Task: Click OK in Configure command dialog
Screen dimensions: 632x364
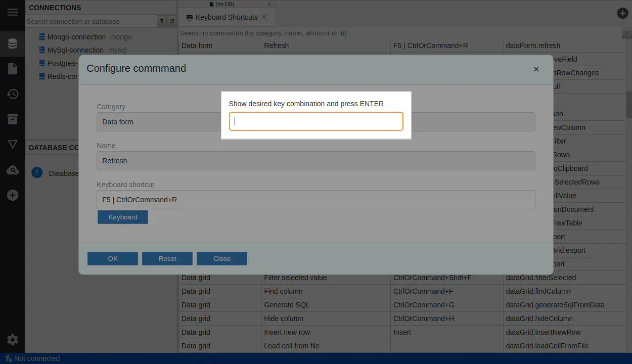Action: click(113, 258)
